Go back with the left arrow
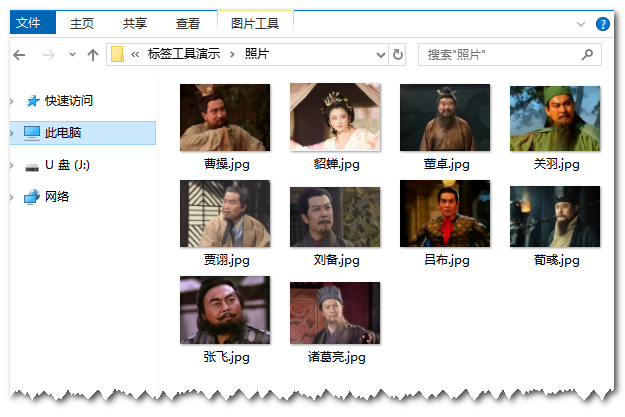 tap(19, 55)
